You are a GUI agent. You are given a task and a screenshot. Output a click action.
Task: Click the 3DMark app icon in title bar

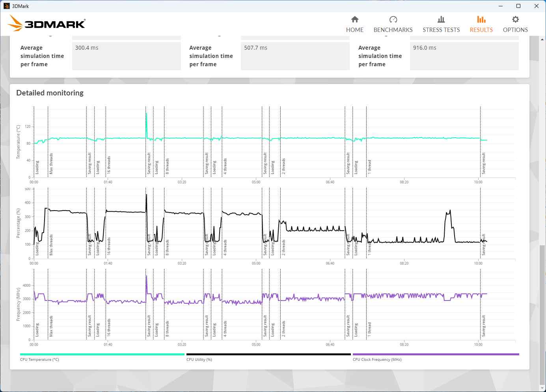pos(6,6)
